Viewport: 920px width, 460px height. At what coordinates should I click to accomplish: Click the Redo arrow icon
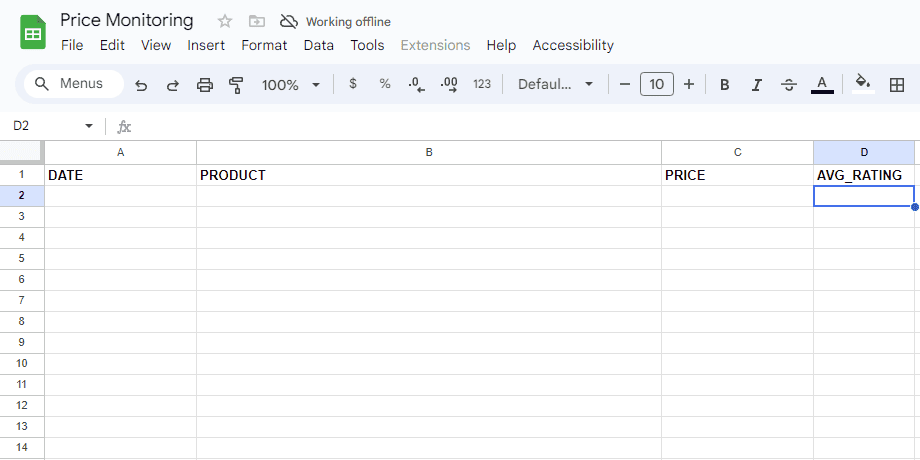(x=172, y=85)
